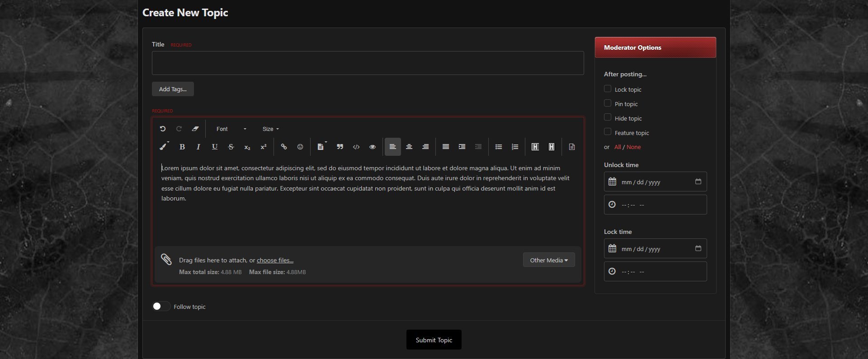The width and height of the screenshot is (868, 359).
Task: Insert a quote block
Action: click(340, 147)
